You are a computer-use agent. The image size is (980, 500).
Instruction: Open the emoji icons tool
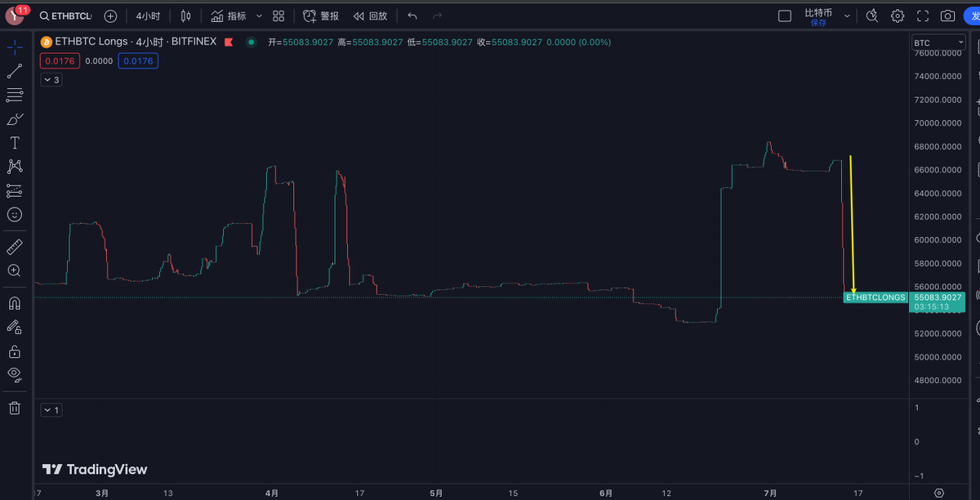click(x=15, y=214)
